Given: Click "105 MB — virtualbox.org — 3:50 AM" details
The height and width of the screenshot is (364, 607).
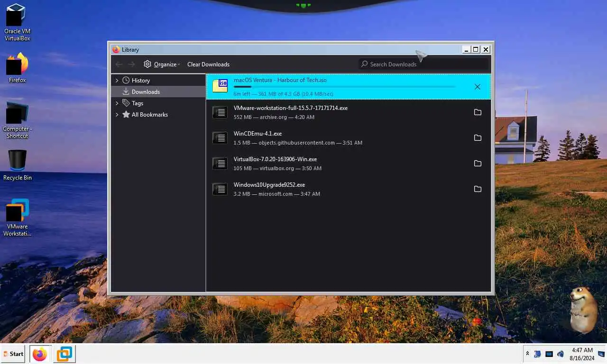Looking at the screenshot, I should coord(277,168).
